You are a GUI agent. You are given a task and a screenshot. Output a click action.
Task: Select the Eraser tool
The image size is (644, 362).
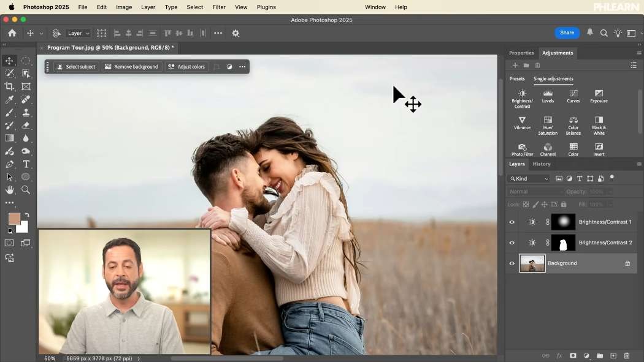26,126
